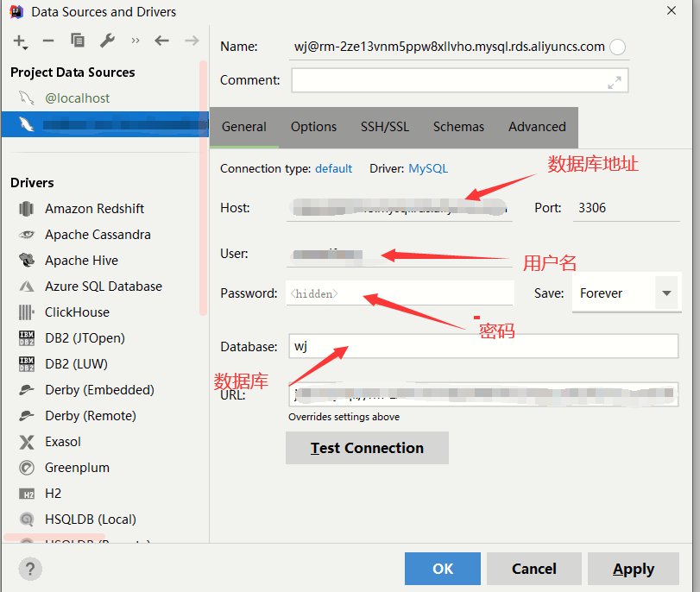
Task: Select the highlighted MySQL data source row
Action: [x=105, y=124]
